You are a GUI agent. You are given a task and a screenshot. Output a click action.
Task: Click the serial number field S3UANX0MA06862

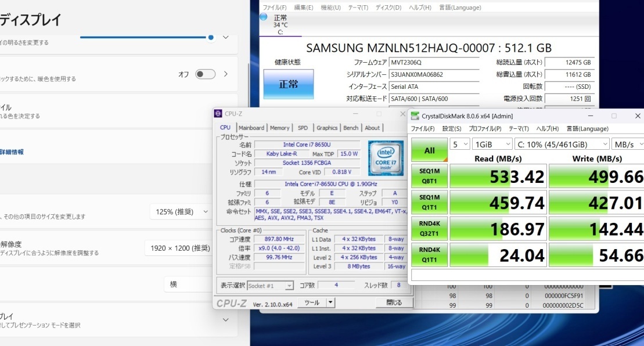point(434,75)
